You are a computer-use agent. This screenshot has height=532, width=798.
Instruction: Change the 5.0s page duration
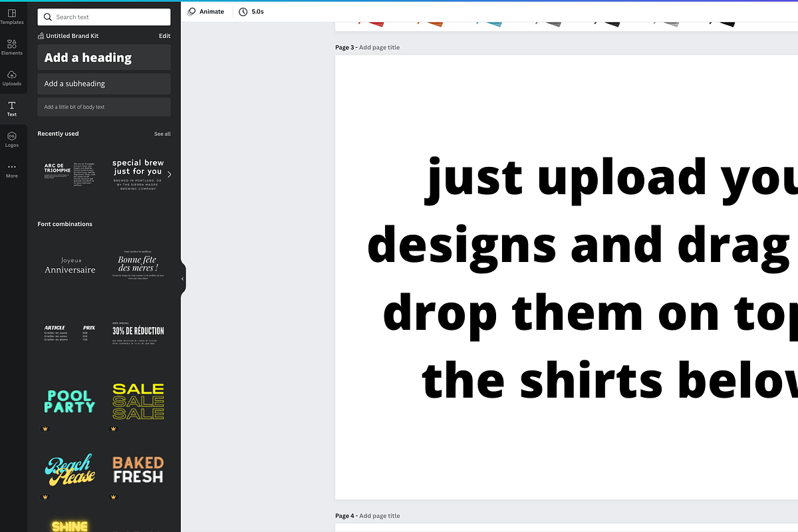(251, 11)
